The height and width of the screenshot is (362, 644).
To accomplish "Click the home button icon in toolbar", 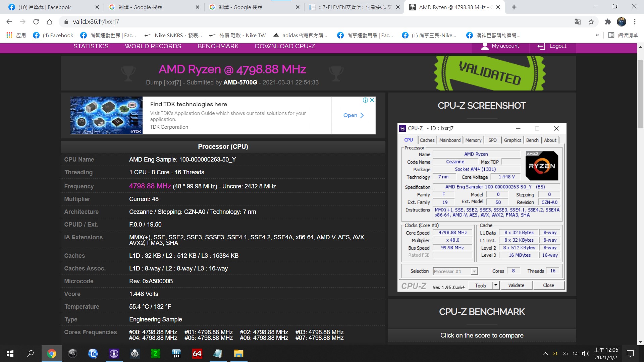I will pos(49,22).
